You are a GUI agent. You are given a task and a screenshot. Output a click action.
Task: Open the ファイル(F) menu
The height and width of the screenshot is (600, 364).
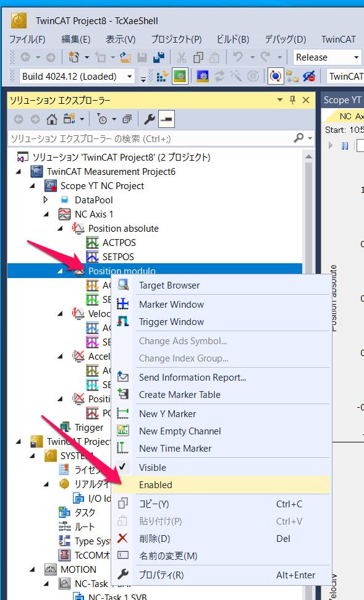click(27, 40)
